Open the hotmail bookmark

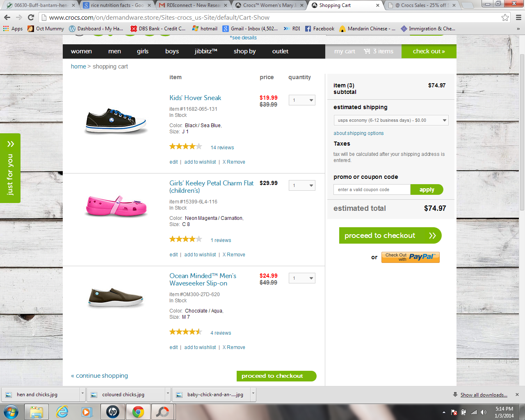click(205, 29)
